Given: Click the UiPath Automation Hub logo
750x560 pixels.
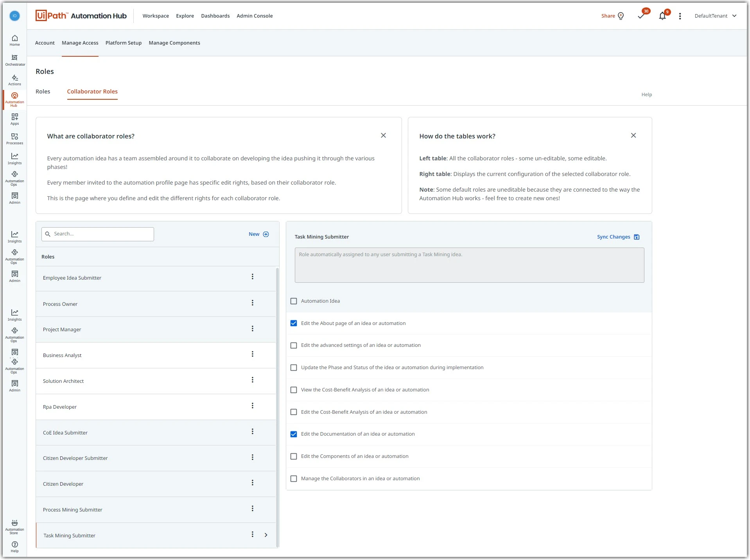Looking at the screenshot, I should 81,16.
